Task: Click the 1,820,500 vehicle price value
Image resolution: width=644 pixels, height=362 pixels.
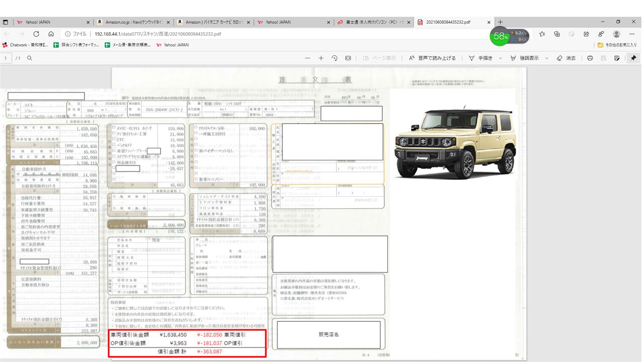Action: [x=87, y=129]
